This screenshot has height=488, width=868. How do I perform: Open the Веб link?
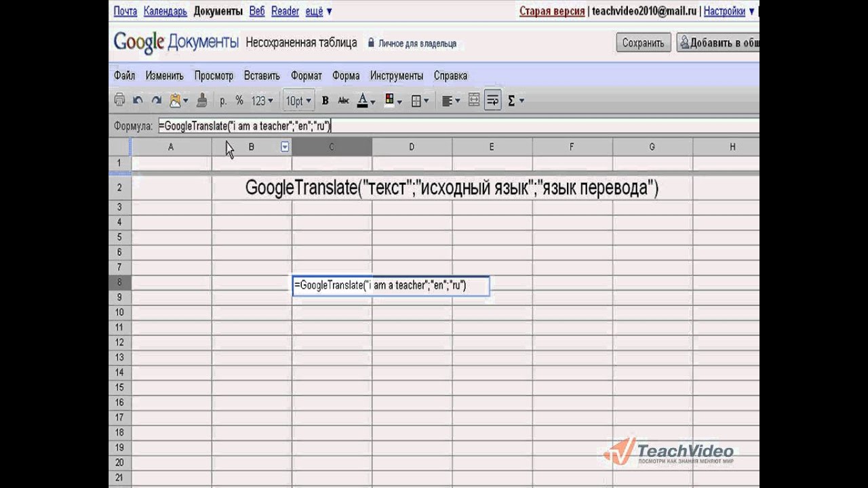pyautogui.click(x=257, y=11)
